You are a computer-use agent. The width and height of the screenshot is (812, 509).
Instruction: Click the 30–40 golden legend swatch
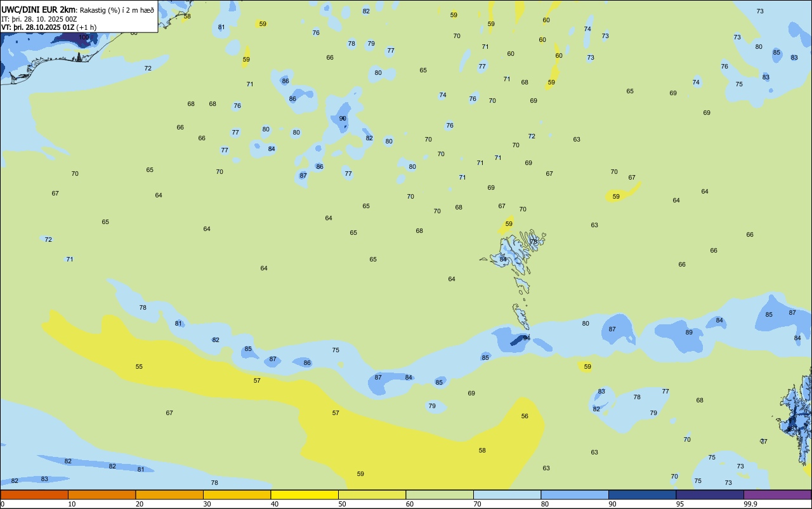click(x=237, y=494)
